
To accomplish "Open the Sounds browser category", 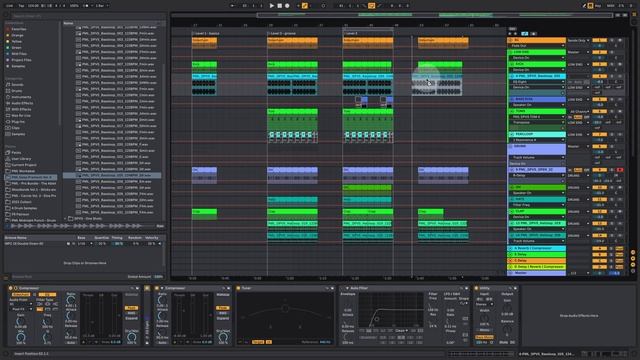I will [17, 85].
